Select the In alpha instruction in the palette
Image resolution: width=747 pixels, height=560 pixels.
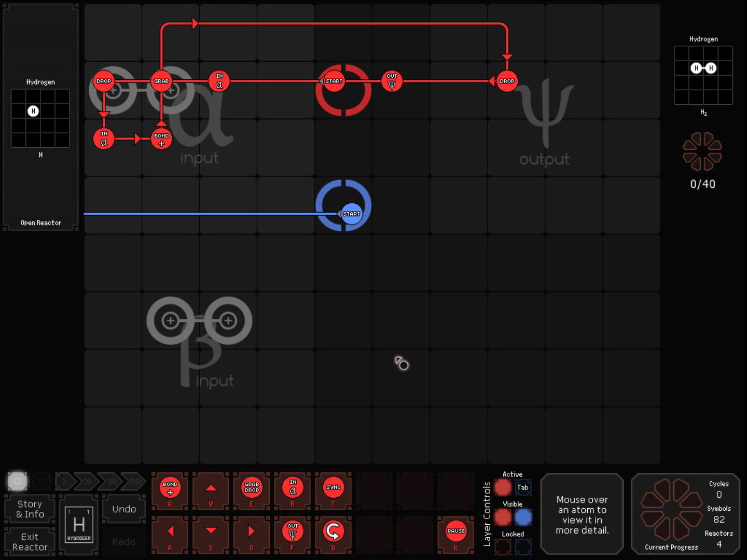[x=293, y=488]
